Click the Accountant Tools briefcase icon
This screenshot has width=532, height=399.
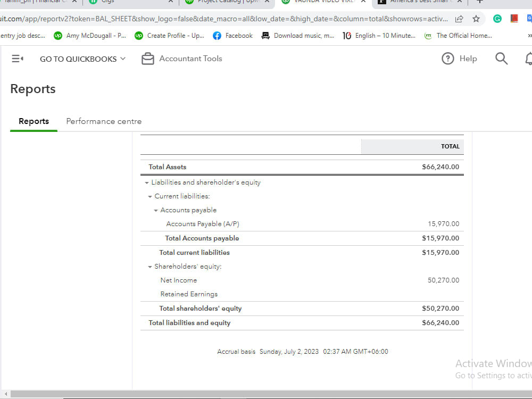147,59
